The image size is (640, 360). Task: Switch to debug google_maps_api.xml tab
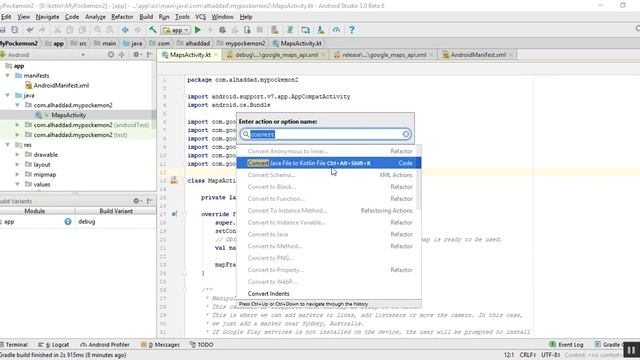[x=276, y=55]
